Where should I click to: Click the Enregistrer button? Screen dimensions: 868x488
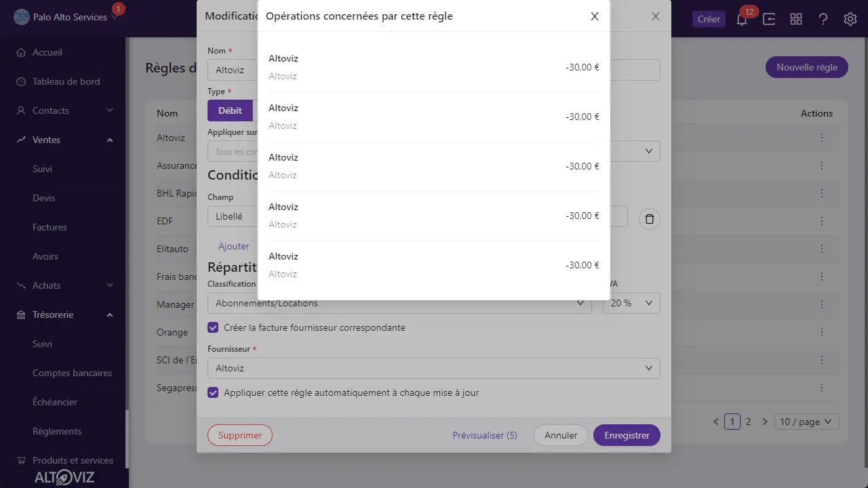click(627, 435)
